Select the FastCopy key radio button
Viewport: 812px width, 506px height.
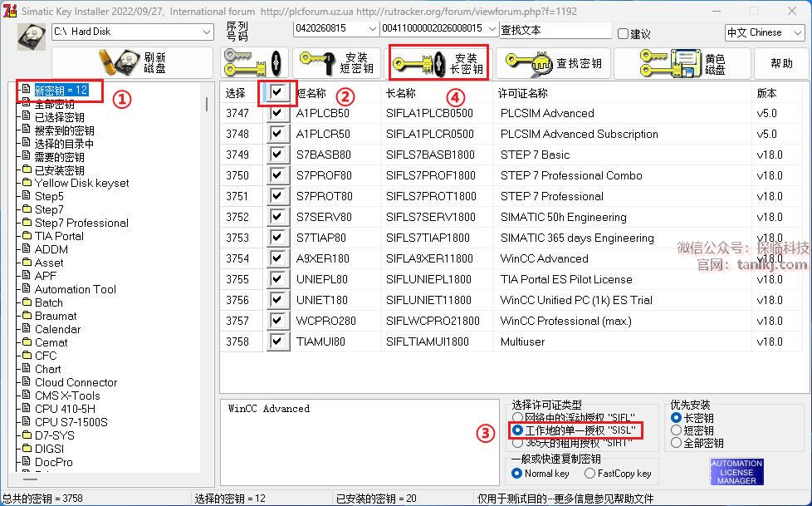(589, 474)
